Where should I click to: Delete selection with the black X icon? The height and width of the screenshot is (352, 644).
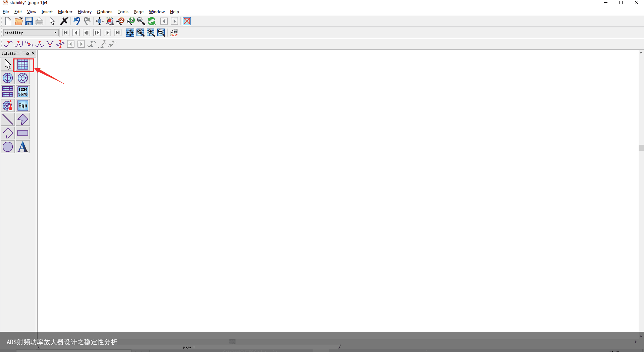click(x=64, y=21)
